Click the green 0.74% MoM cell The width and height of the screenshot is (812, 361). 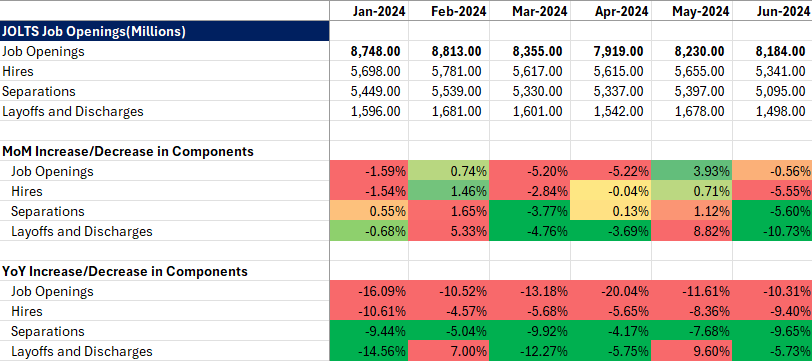tap(449, 171)
